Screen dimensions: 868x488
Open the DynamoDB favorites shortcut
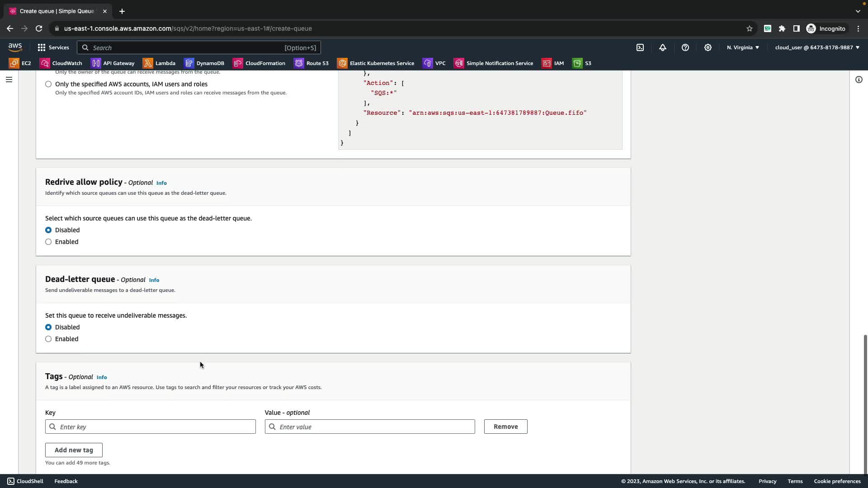(204, 63)
